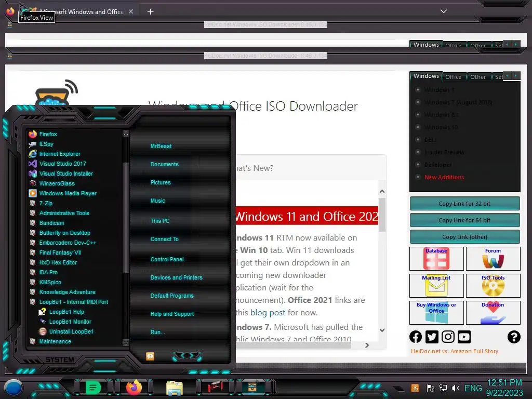Open the Twitter icon

point(432,337)
